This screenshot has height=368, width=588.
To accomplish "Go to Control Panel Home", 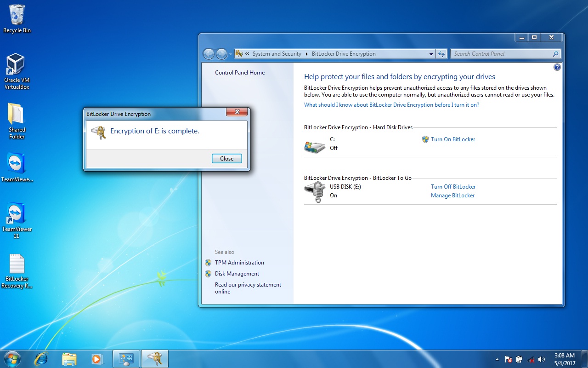I will [240, 73].
